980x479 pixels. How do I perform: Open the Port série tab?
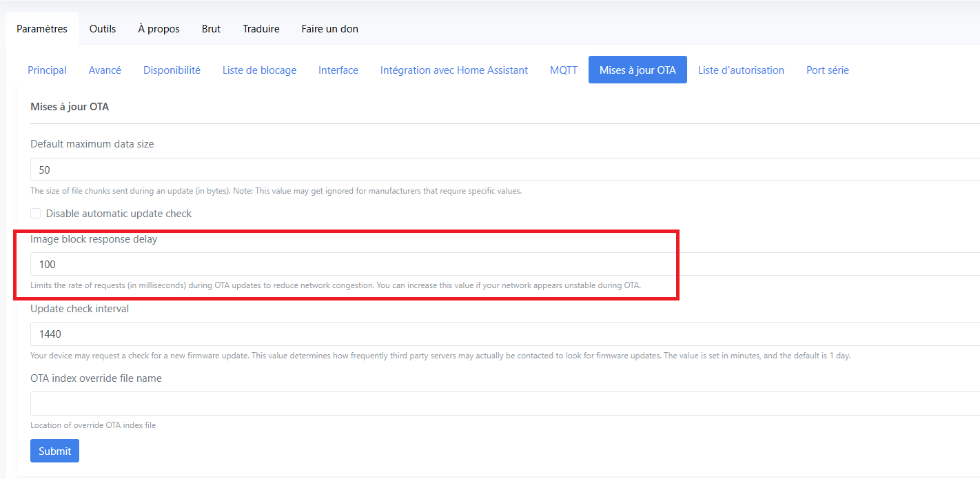click(828, 70)
